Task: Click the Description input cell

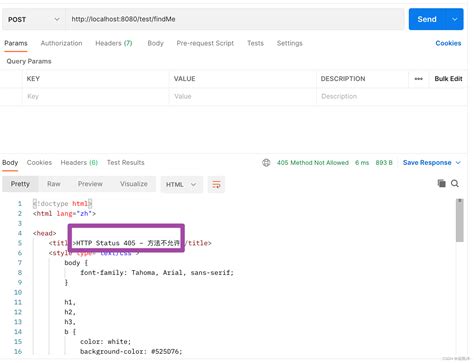Action: pos(392,96)
